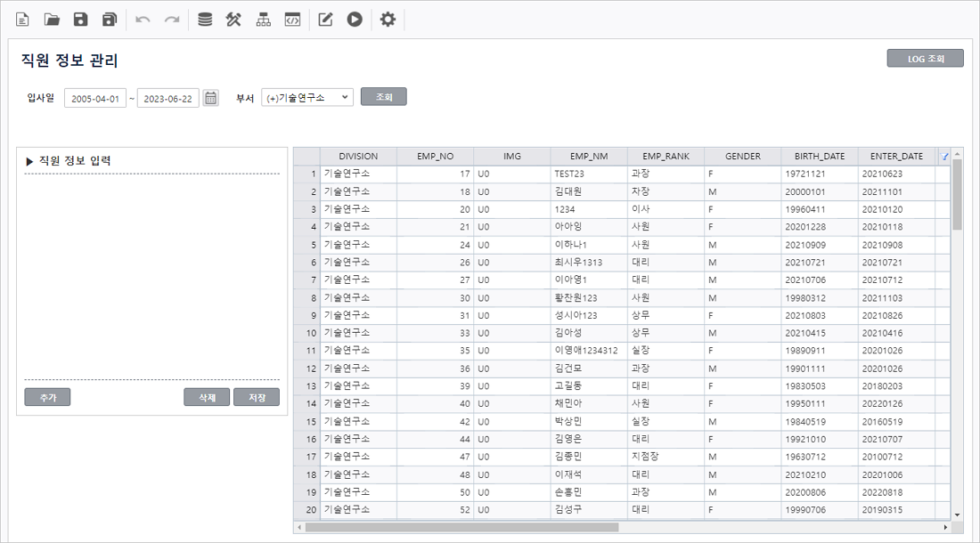Click the LOG 조회 button

[x=925, y=59]
